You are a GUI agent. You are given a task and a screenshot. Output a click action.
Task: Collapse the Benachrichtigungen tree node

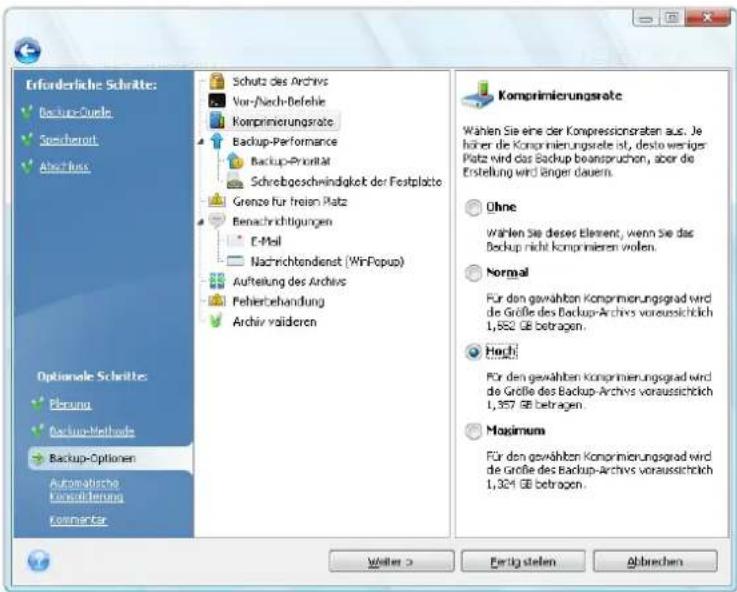[201, 221]
